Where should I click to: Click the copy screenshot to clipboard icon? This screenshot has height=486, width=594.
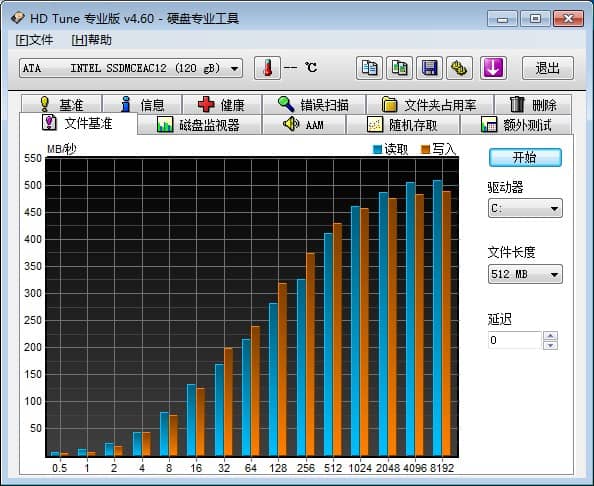point(399,68)
